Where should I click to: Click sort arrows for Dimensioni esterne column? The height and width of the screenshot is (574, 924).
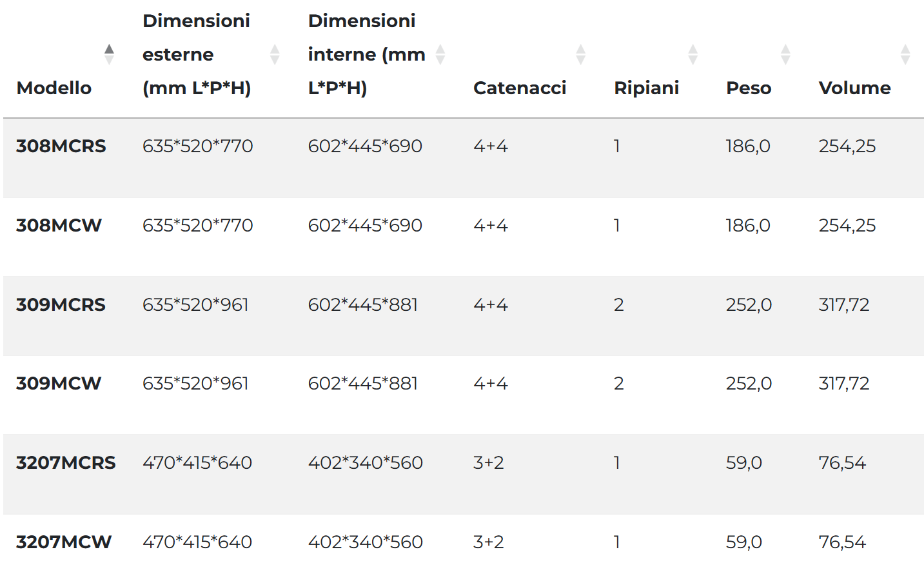click(275, 54)
